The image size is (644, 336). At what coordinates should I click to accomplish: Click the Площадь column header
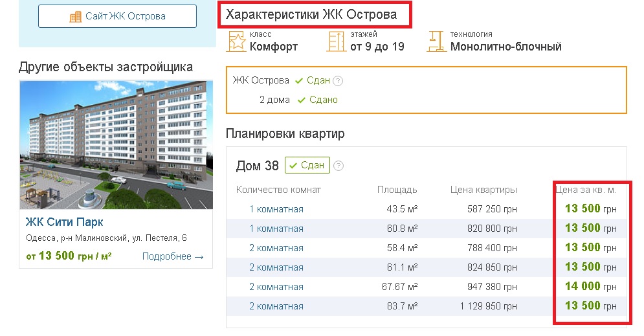tap(397, 190)
